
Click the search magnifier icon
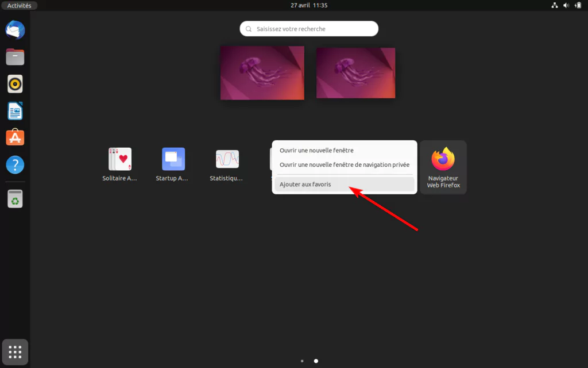[x=249, y=29]
